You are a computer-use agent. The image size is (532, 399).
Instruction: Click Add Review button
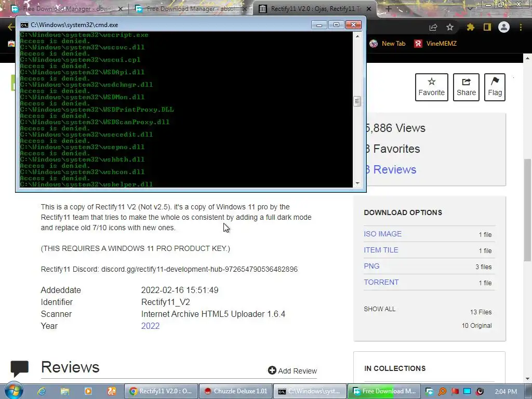click(292, 370)
